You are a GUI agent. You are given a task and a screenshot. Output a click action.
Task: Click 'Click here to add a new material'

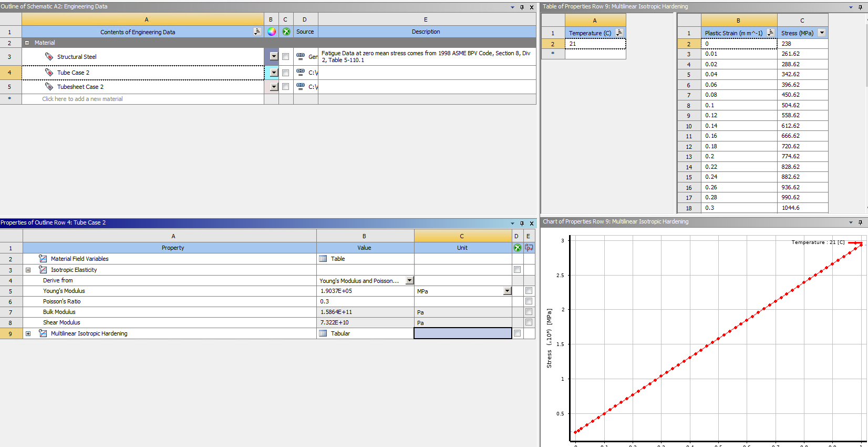coord(82,99)
